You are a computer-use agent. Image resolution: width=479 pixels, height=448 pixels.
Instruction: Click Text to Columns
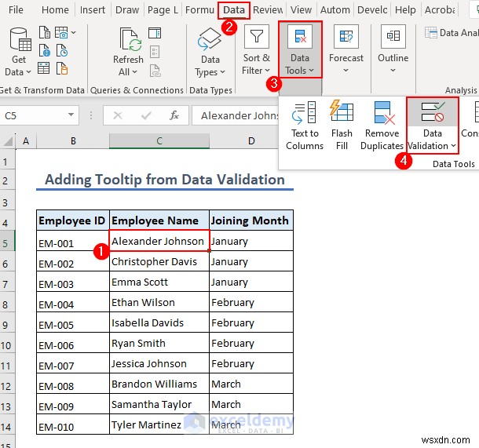[305, 126]
